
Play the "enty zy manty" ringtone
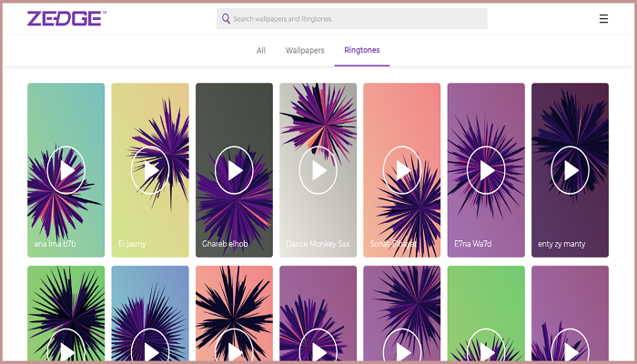coord(571,170)
